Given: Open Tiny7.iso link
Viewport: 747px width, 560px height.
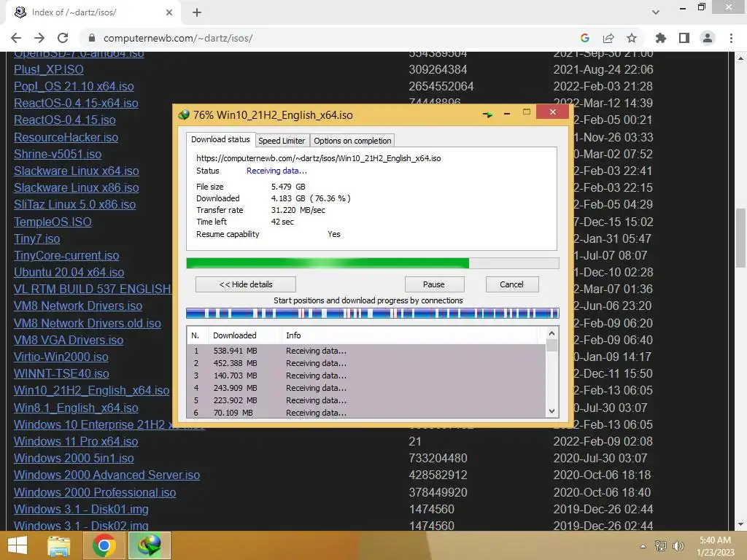Looking at the screenshot, I should 36,238.
